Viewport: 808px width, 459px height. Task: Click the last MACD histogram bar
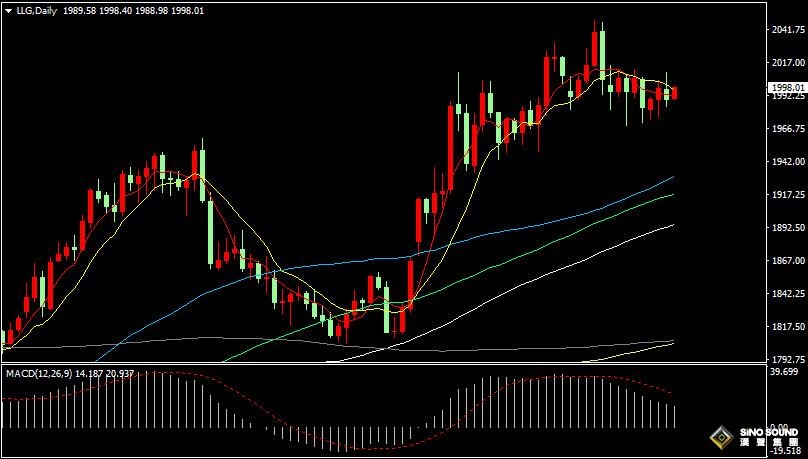(675, 417)
